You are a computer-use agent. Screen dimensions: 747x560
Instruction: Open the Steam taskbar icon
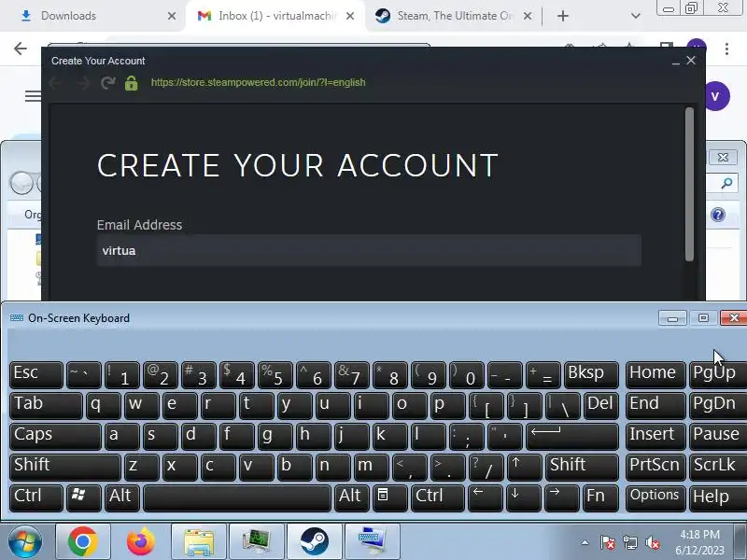click(314, 541)
